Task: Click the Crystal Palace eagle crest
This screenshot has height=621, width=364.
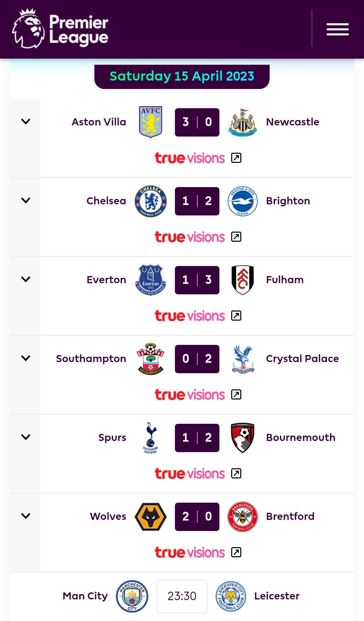Action: (243, 359)
